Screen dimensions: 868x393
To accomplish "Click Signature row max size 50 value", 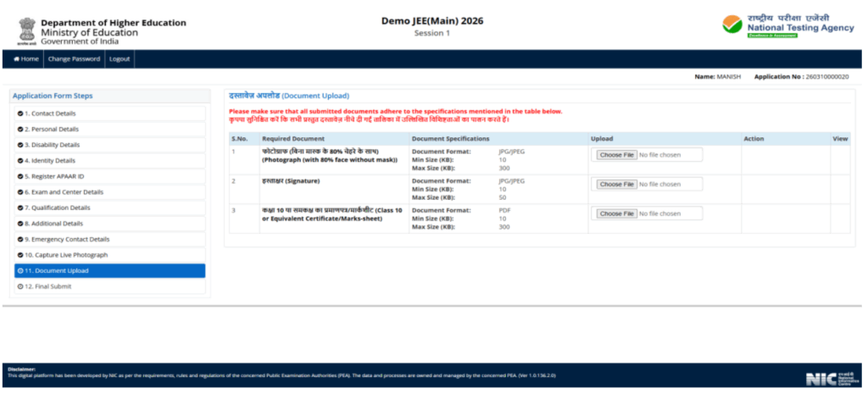I will pos(502,197).
